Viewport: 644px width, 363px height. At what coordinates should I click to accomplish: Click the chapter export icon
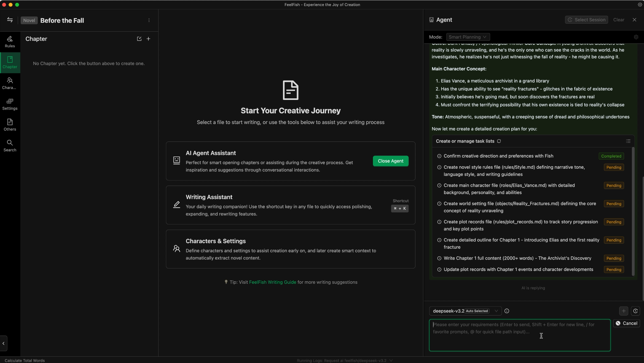139,39
